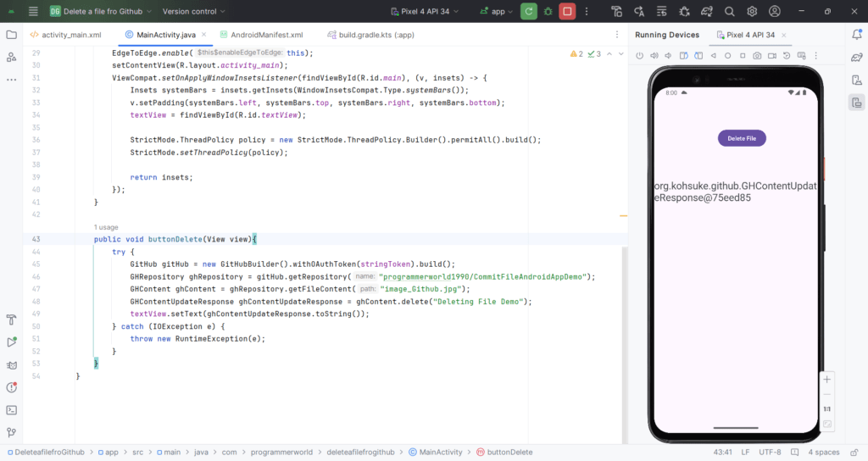Open the Problems tool window
Screen dimensions: 868x461
11,387
